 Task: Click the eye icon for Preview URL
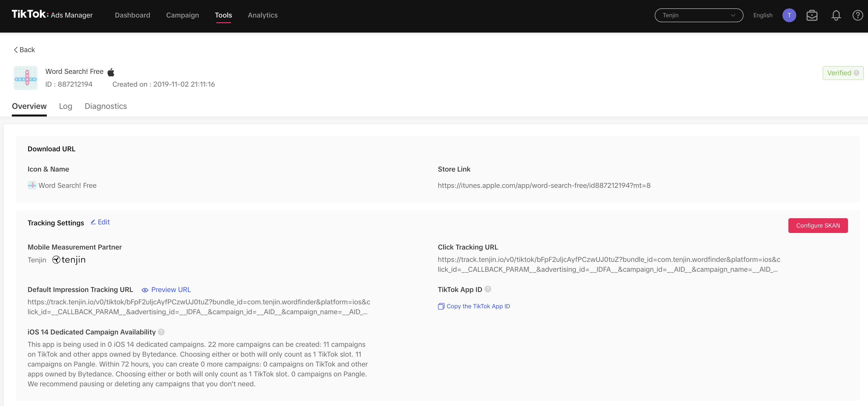pos(145,290)
